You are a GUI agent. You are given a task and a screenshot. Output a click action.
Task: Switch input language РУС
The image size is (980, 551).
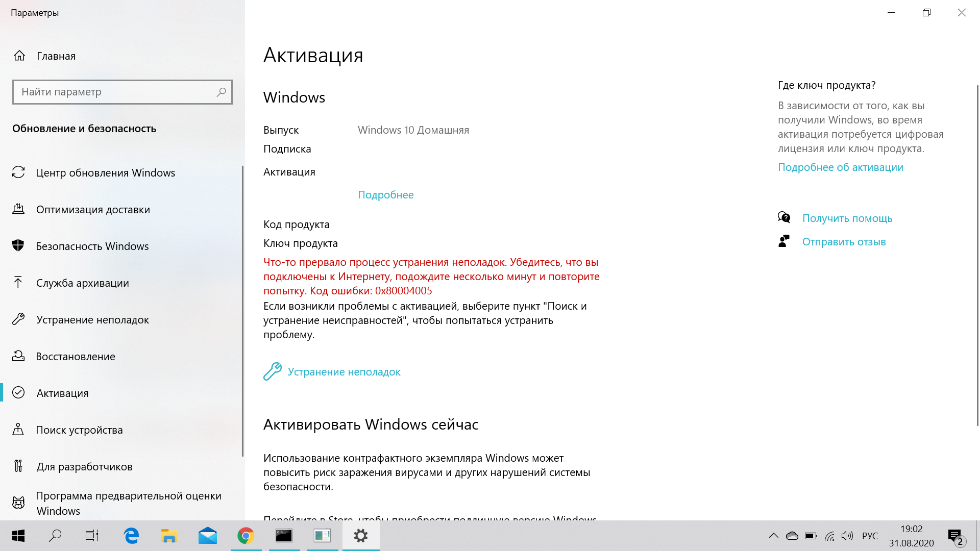(x=870, y=536)
